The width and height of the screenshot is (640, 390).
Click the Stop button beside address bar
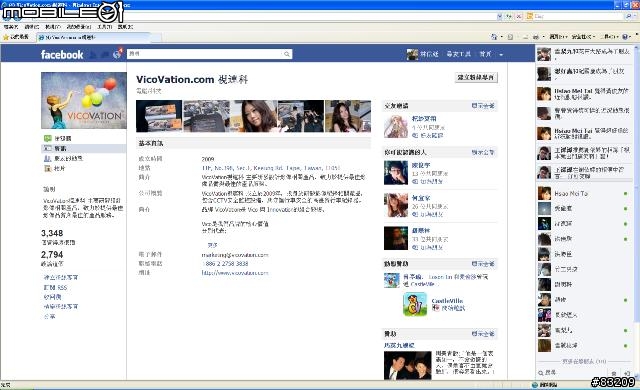tap(519, 16)
